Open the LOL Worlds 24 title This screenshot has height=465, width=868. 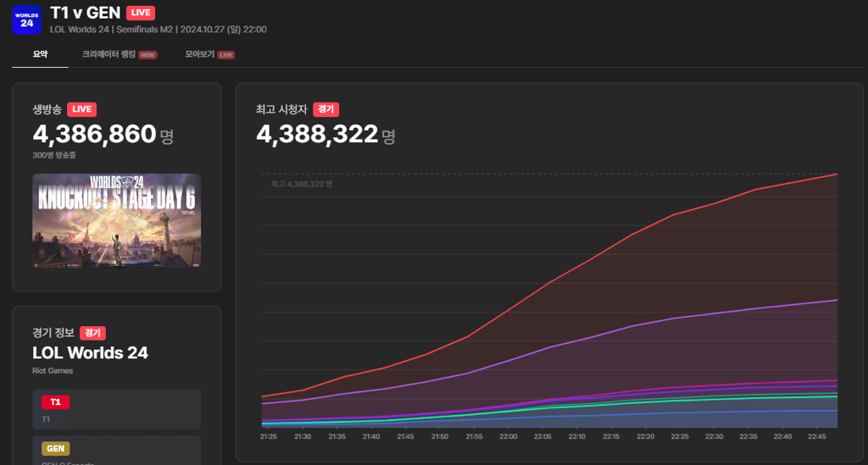coord(90,352)
